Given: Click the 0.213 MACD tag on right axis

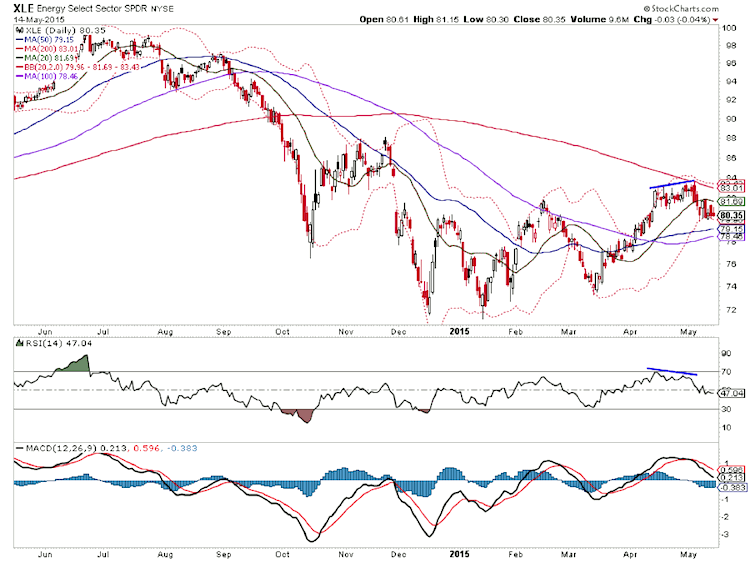Looking at the screenshot, I should click(x=732, y=477).
